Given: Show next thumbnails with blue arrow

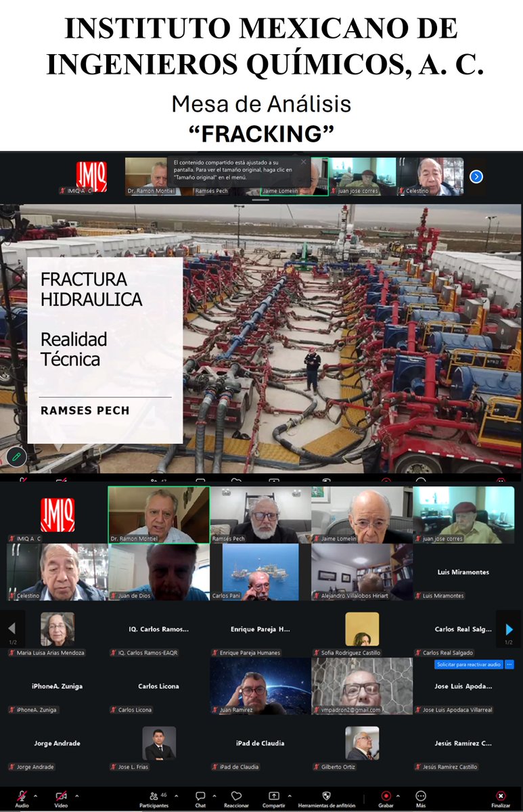Looking at the screenshot, I should tap(476, 177).
